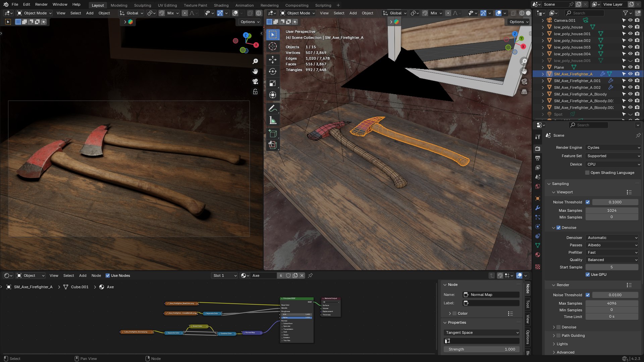
Task: Toggle render Noise Threshold checkbox
Action: click(x=588, y=295)
